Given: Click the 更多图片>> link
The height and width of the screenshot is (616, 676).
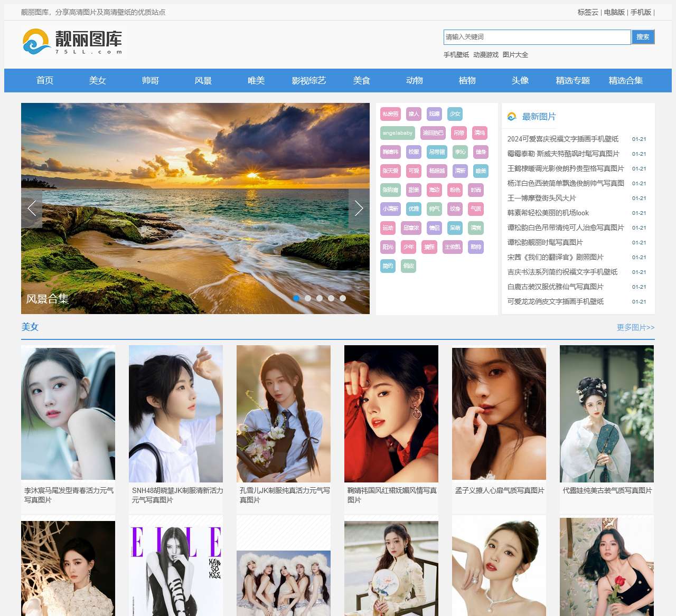Looking at the screenshot, I should 636,328.
